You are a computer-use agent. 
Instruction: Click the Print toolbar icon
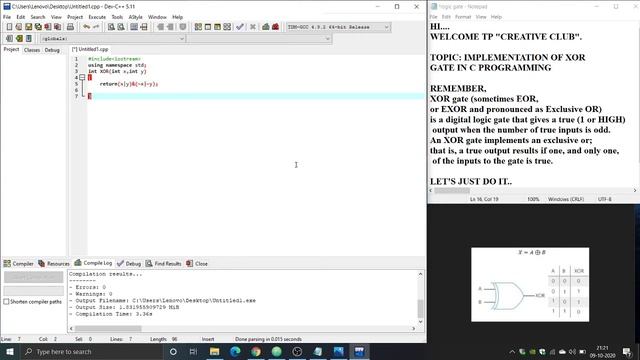coord(70,27)
